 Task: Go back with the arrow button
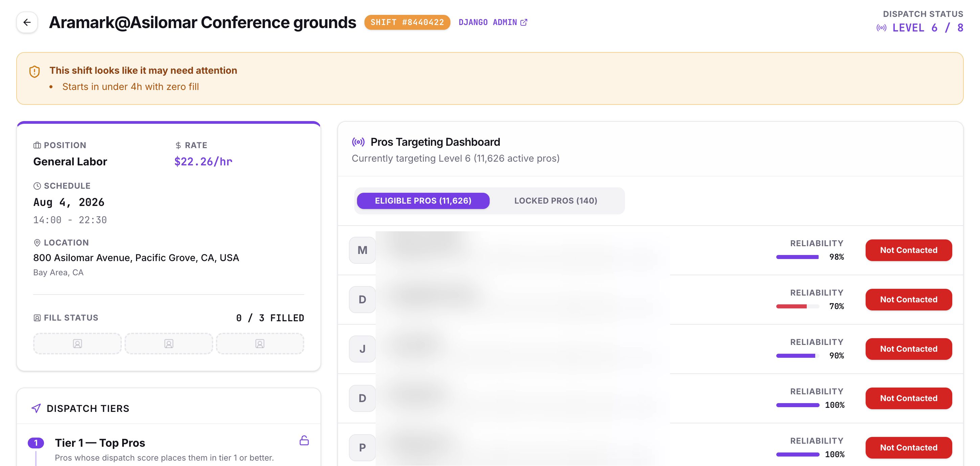point(27,22)
